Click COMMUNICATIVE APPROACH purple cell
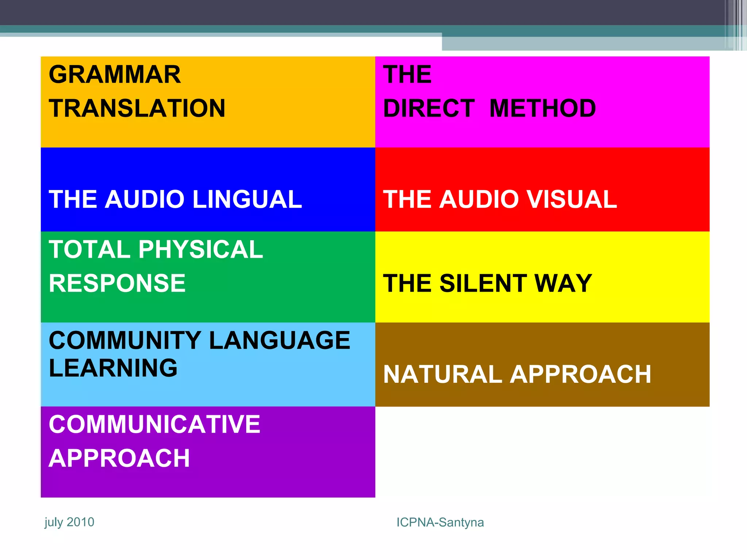This screenshot has width=747, height=560. click(208, 452)
